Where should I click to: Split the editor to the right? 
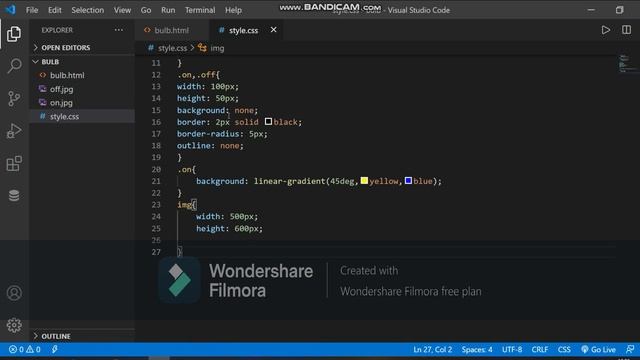[x=627, y=30]
